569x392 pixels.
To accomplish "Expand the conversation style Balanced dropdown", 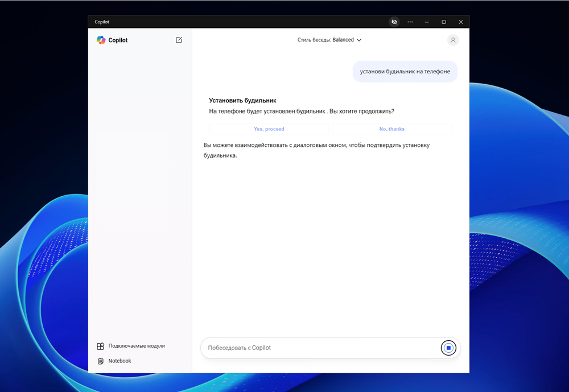I will coord(329,40).
